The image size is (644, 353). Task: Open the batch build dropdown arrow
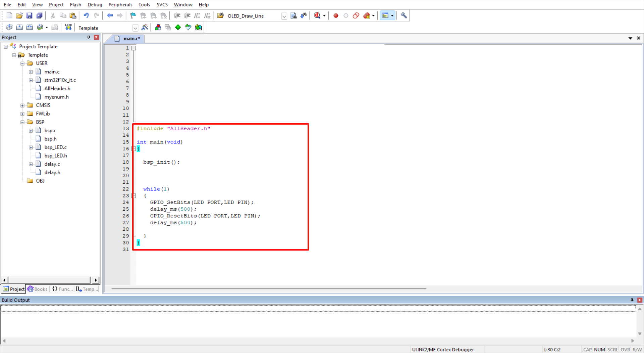(x=47, y=28)
